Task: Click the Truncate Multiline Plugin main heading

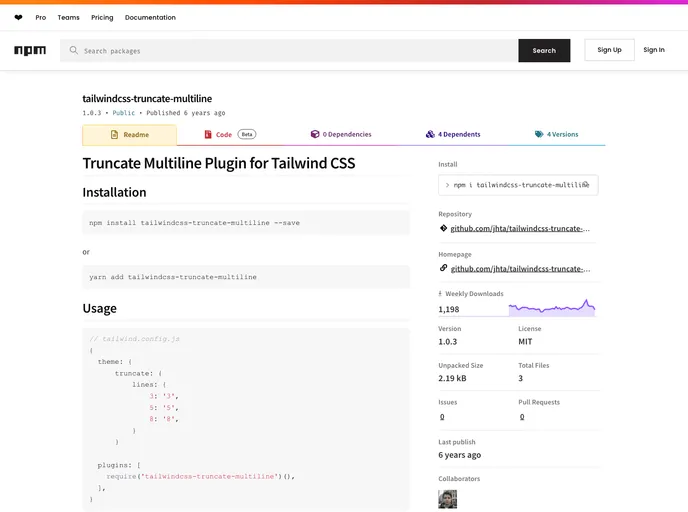Action: [x=219, y=163]
